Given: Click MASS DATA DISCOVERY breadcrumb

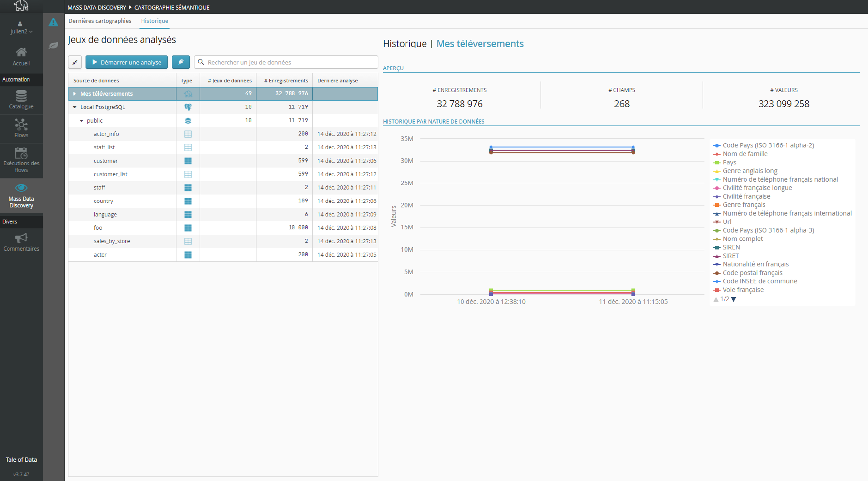Looking at the screenshot, I should pyautogui.click(x=97, y=7).
